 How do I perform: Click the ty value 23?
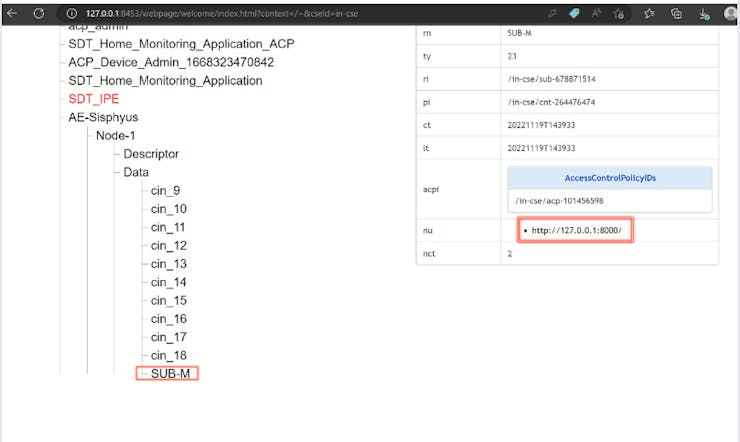coord(512,56)
